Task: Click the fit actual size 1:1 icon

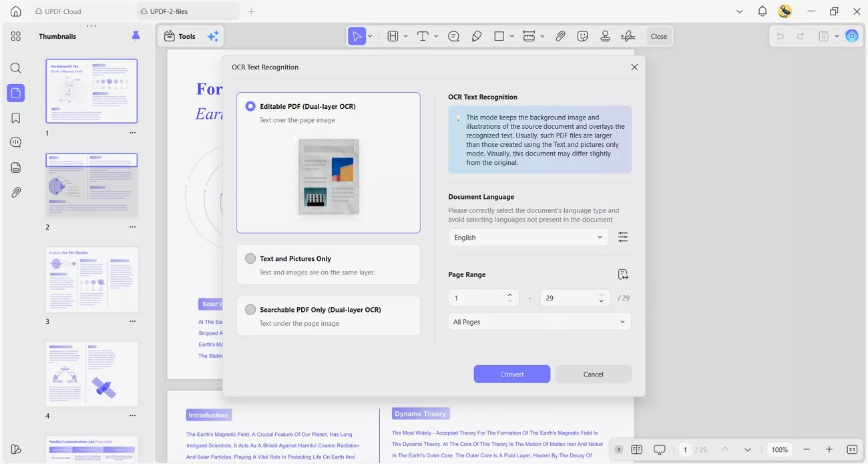Action: pos(852,449)
